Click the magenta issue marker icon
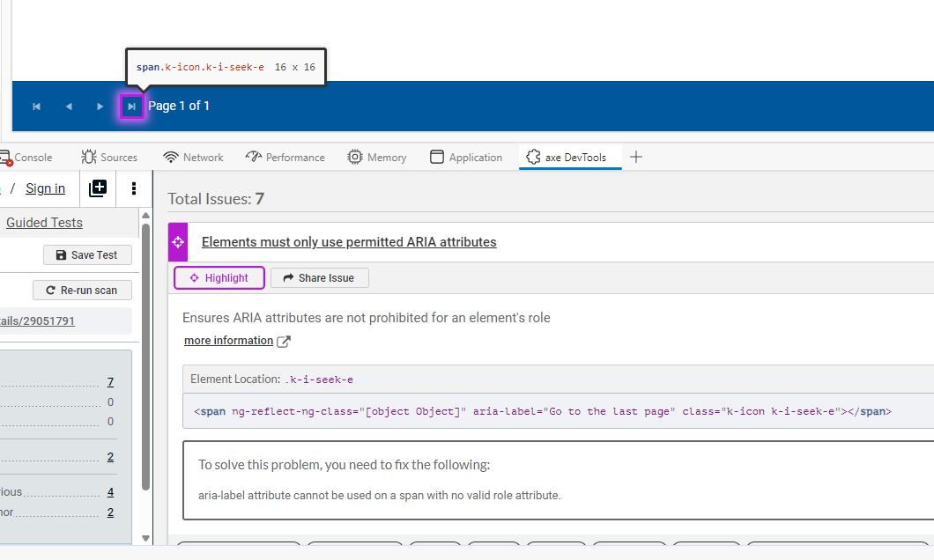 point(176,241)
